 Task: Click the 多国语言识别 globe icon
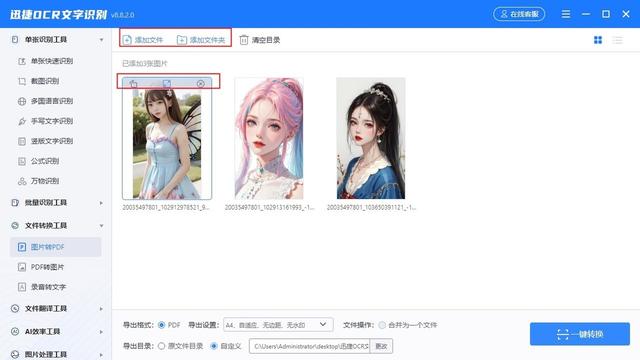click(22, 101)
